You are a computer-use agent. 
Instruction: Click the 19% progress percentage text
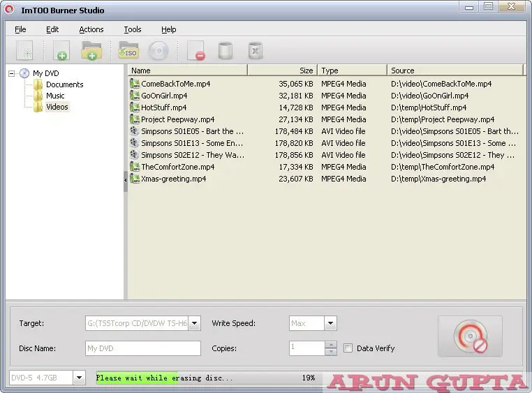tap(309, 378)
